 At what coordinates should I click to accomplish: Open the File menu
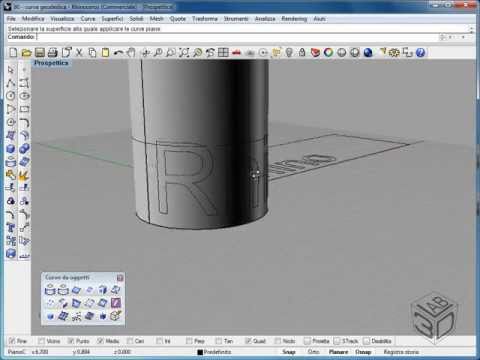pos(11,19)
